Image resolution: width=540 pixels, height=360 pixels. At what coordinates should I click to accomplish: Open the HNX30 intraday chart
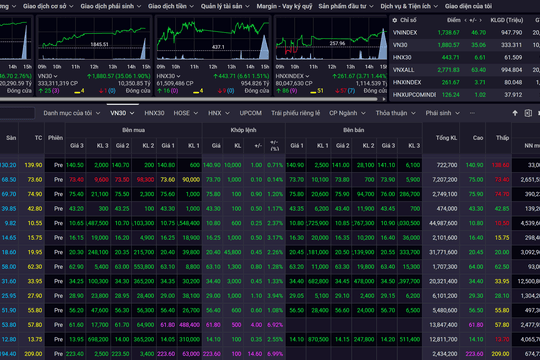click(213, 39)
